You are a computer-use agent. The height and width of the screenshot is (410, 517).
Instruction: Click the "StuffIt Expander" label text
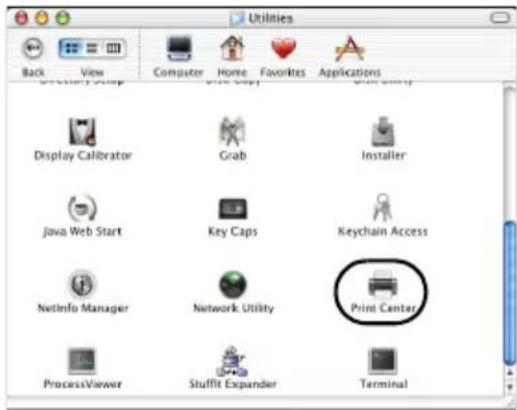(233, 384)
